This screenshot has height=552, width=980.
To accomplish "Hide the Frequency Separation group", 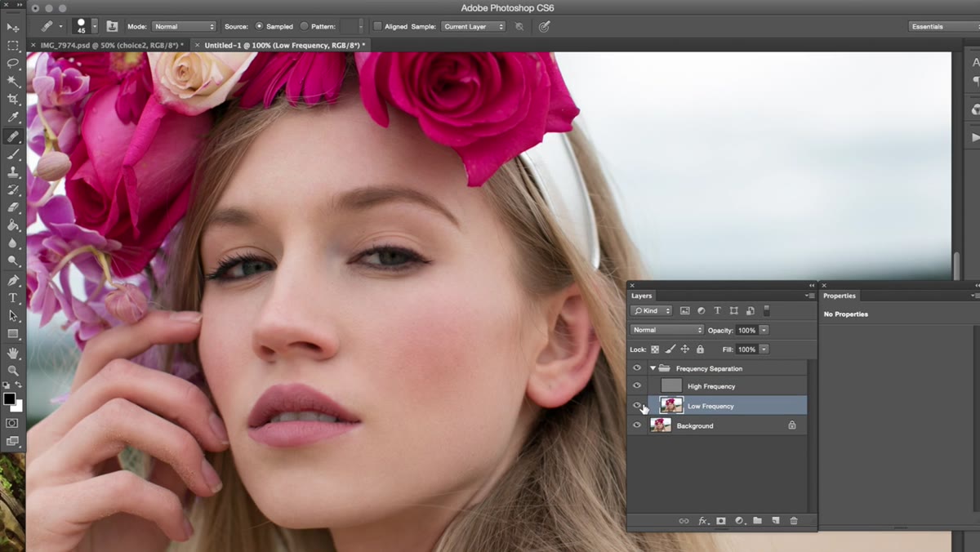I will pyautogui.click(x=637, y=368).
